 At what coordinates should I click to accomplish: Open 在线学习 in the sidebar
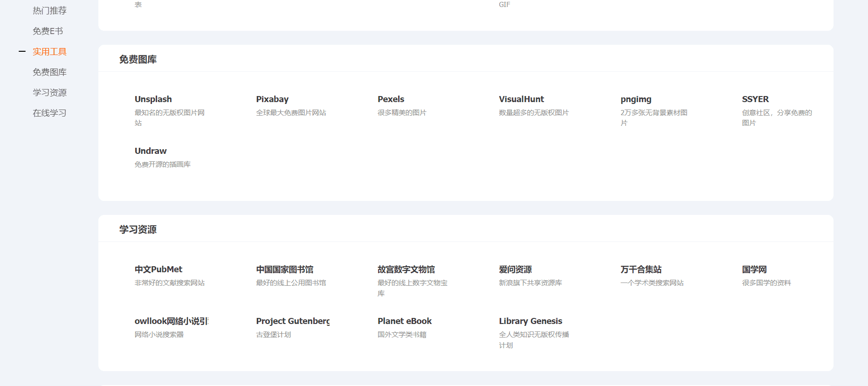click(x=49, y=113)
